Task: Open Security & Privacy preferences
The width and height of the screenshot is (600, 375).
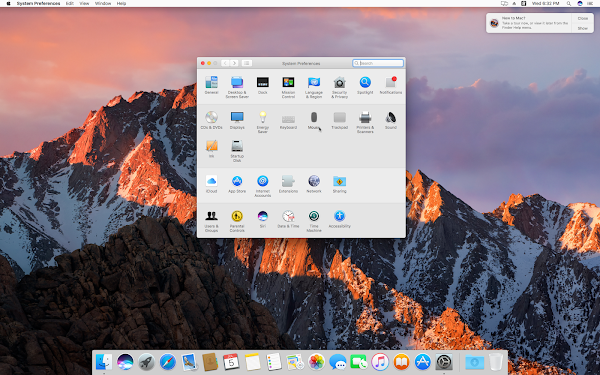Action: tap(339, 87)
